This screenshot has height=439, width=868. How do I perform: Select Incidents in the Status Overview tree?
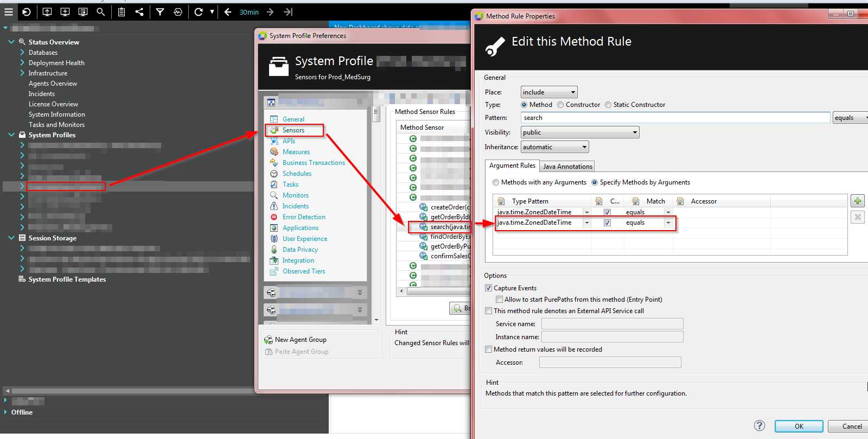click(42, 94)
